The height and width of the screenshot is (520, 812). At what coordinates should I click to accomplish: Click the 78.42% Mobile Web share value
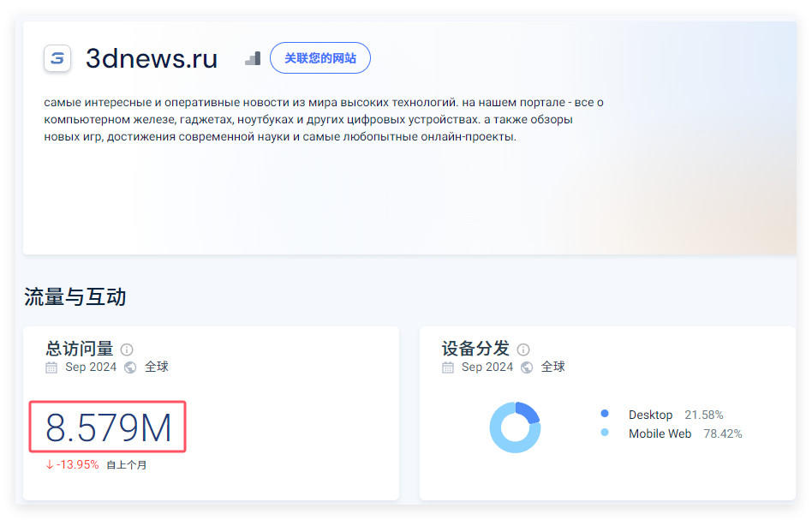[722, 433]
